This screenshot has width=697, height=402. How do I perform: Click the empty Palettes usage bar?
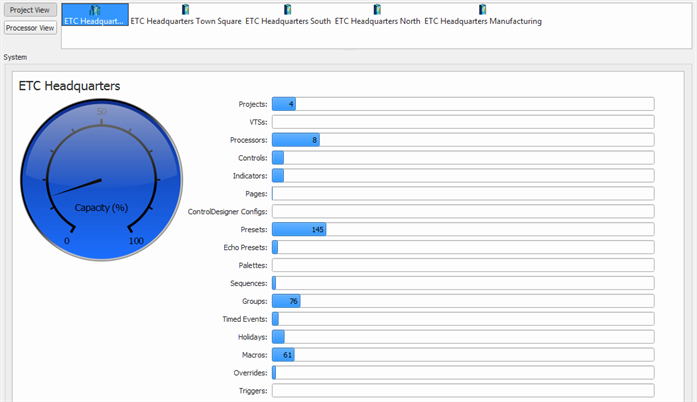[463, 265]
